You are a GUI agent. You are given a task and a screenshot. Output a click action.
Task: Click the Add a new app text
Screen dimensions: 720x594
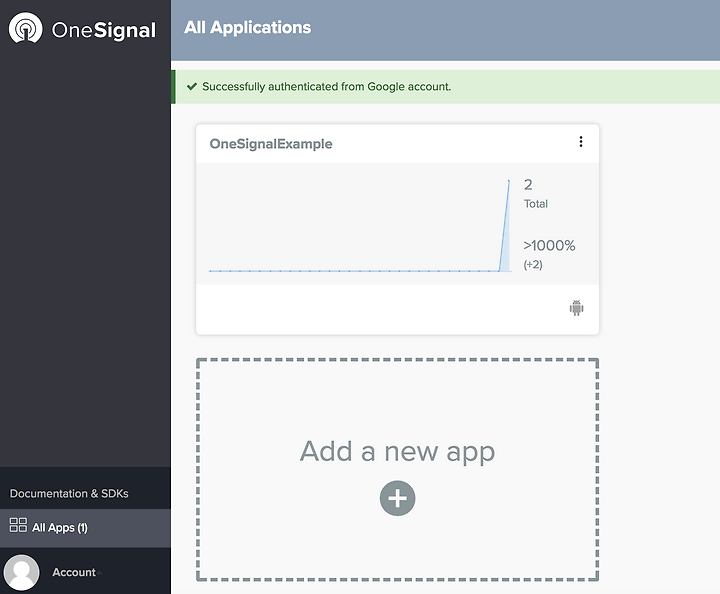[397, 451]
